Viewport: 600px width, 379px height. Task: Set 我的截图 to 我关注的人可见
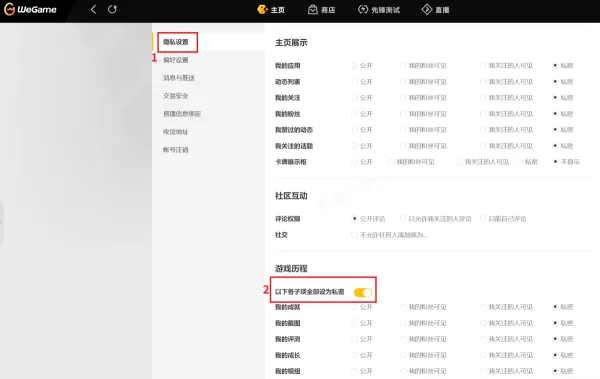483,323
